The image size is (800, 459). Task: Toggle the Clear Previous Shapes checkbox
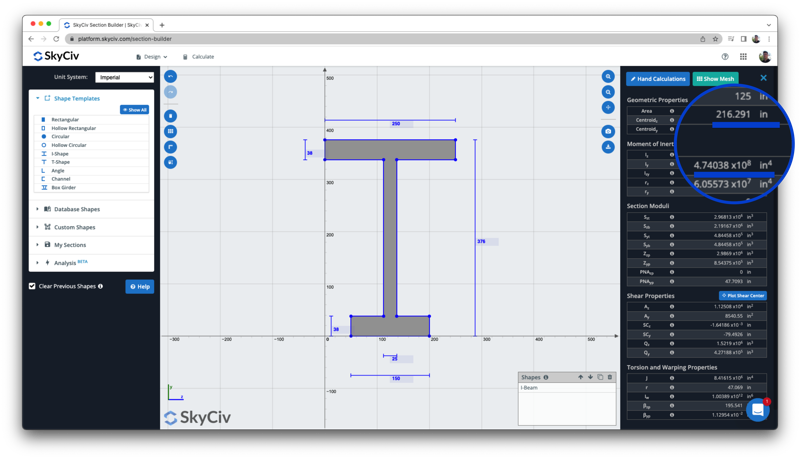tap(32, 286)
